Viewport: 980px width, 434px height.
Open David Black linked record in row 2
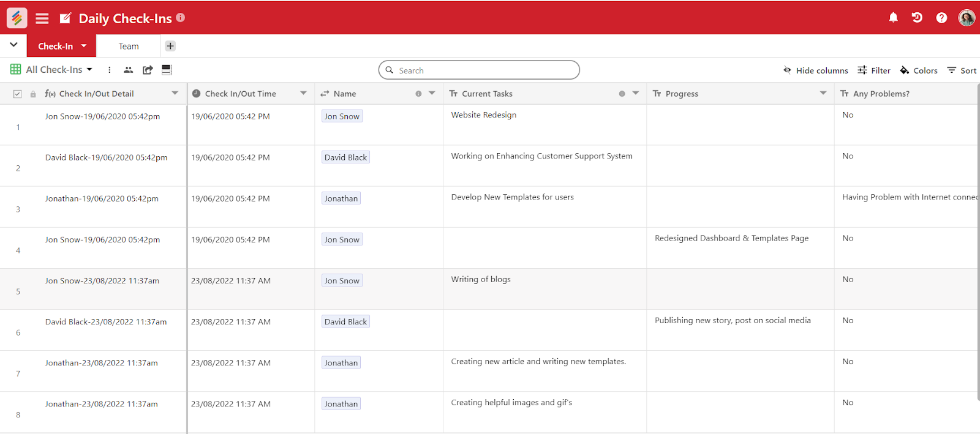(345, 157)
